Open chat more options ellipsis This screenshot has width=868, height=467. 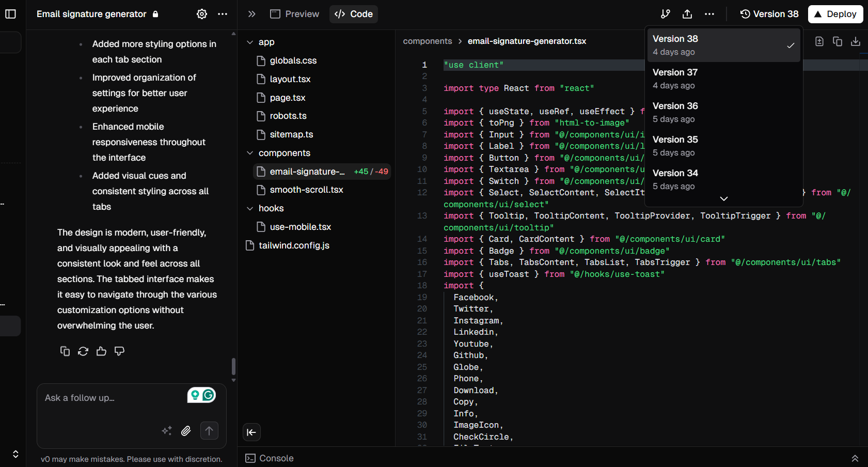(x=223, y=14)
